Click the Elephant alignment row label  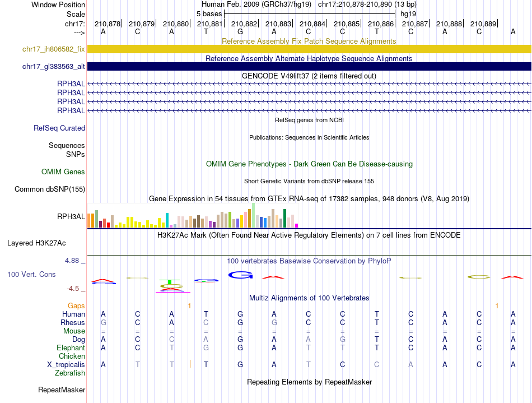pos(71,348)
